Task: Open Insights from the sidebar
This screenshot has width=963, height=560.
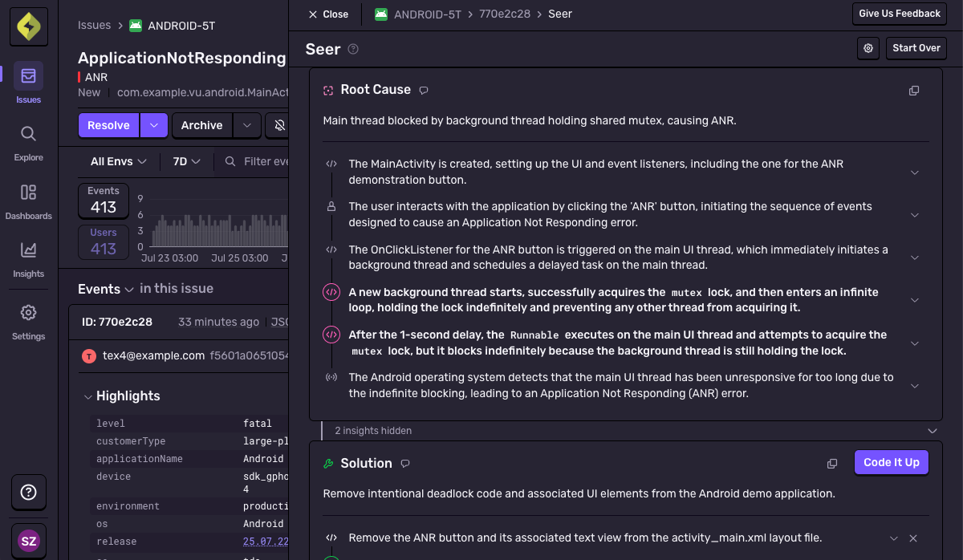Action: click(x=28, y=258)
